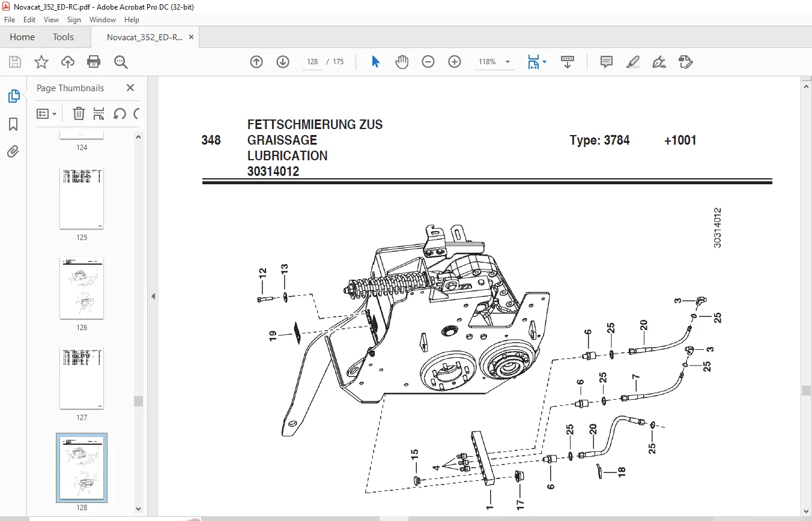Viewport: 812px width, 521px height.
Task: Toggle the selection arrow tool
Action: [375, 62]
